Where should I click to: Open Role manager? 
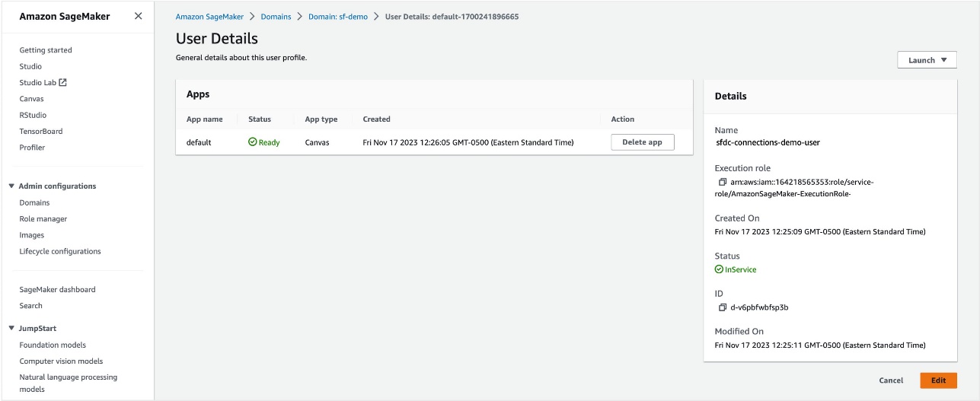(43, 218)
